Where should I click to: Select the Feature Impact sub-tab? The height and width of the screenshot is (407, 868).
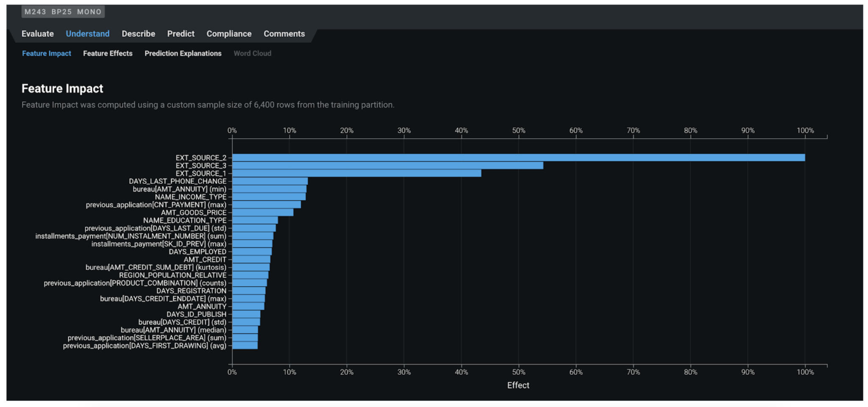tap(46, 53)
